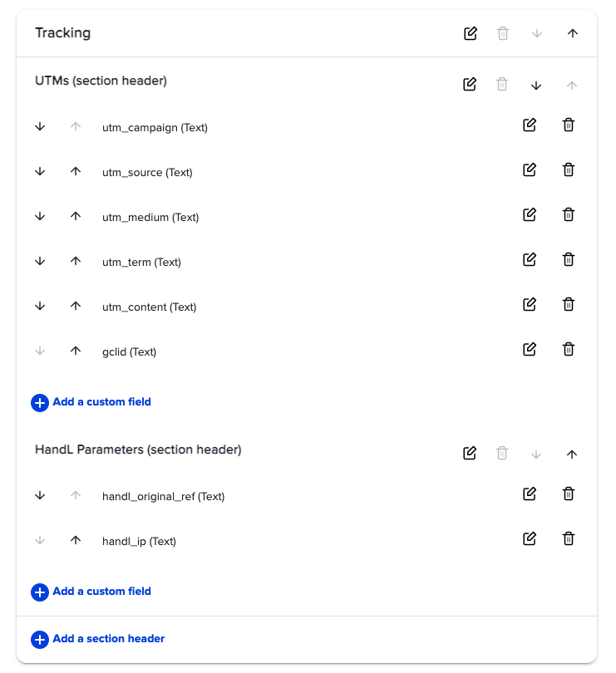The image size is (616, 673).
Task: Move gclid field up
Action: [76, 351]
